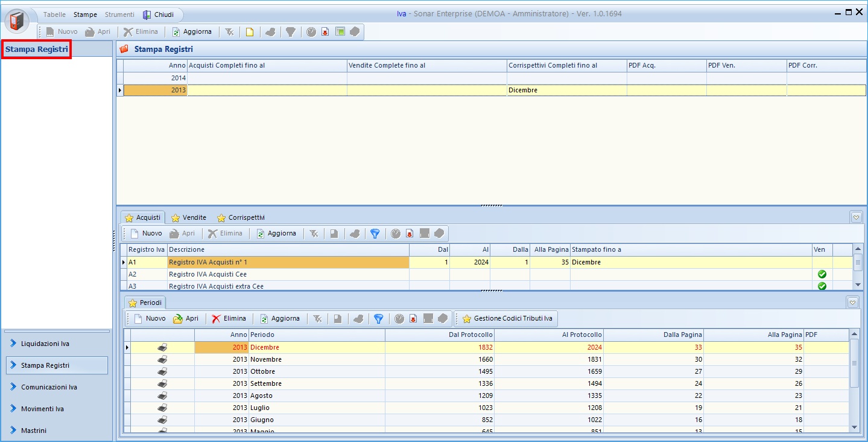Click the filter funnel in the Acquisti toolbar
This screenshot has height=442, width=868.
click(375, 234)
